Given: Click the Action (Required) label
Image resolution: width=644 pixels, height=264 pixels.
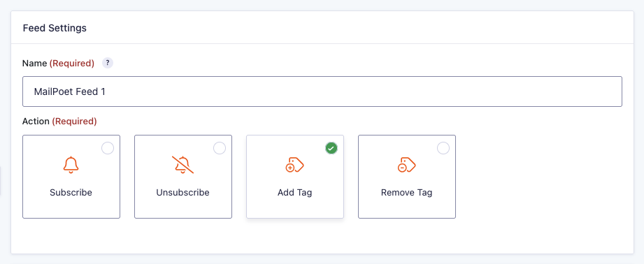Looking at the screenshot, I should (x=59, y=122).
